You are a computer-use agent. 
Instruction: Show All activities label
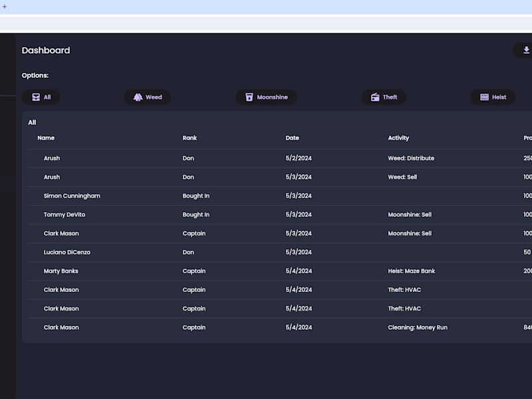[47, 97]
